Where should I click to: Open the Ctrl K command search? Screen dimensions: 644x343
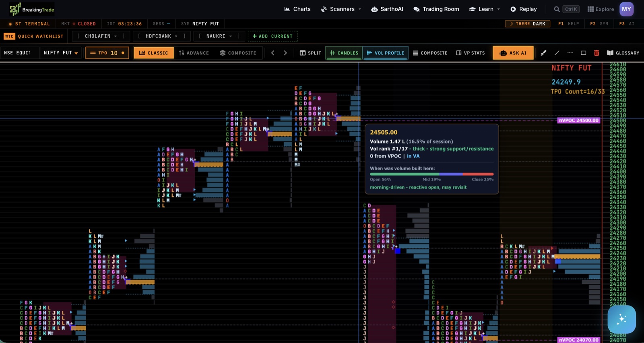(x=571, y=9)
